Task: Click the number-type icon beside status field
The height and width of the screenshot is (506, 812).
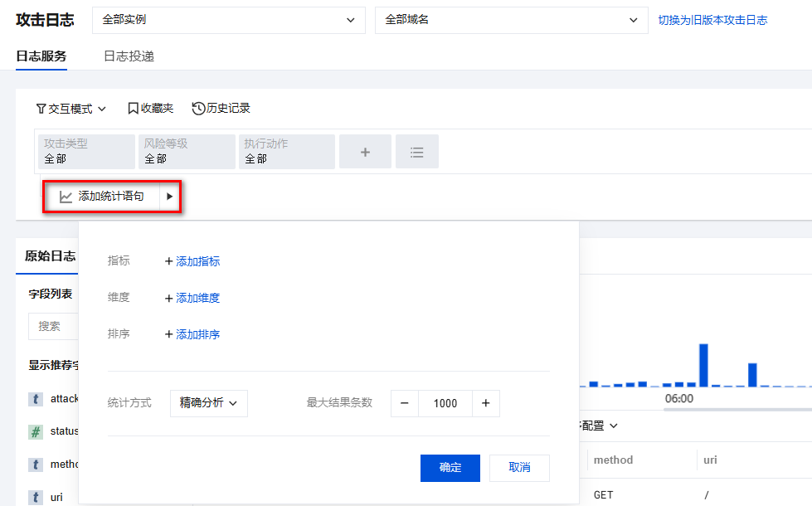Action: pyautogui.click(x=36, y=431)
